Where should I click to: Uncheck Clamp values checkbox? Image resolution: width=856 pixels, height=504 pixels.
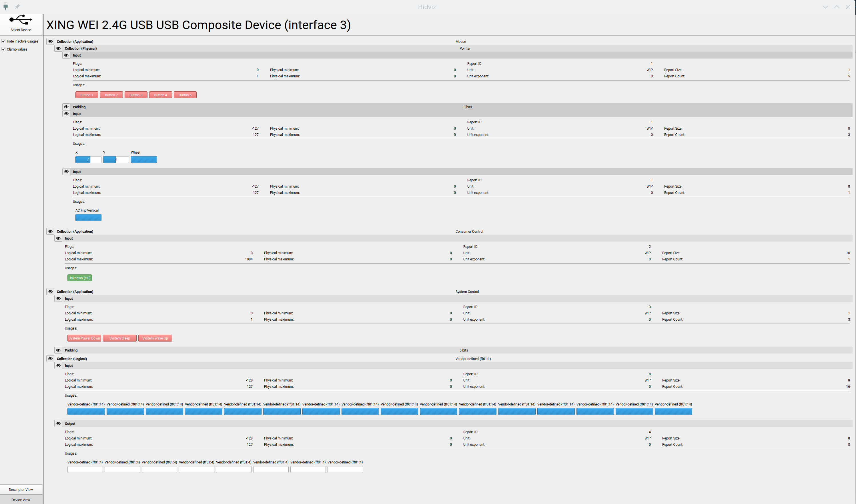tap(3, 49)
